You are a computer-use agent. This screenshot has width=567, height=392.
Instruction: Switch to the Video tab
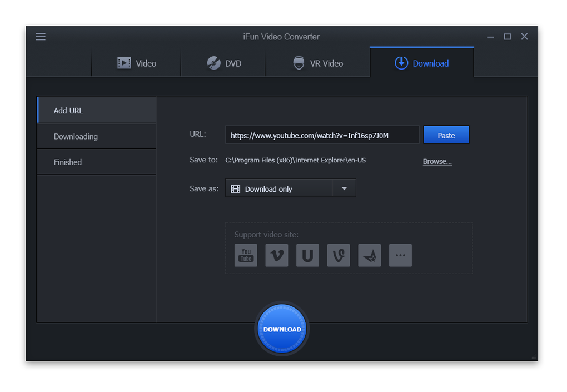pyautogui.click(x=136, y=62)
